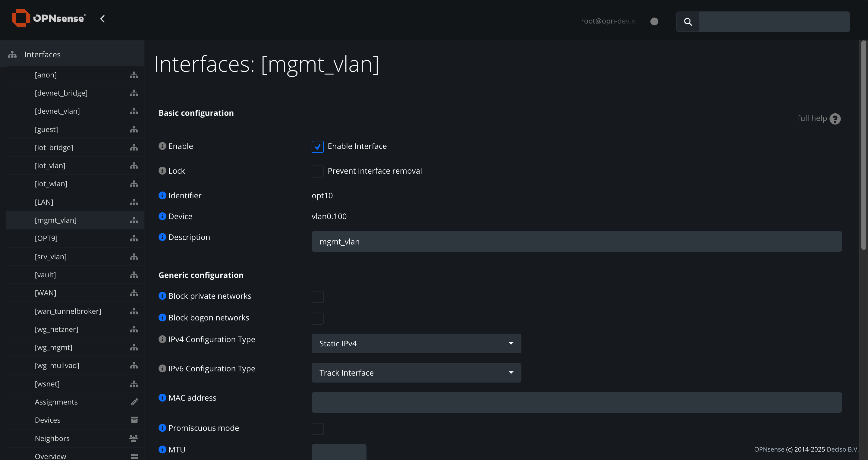Open the IPv4 Configuration Type dropdown
This screenshot has height=460, width=868.
click(x=416, y=343)
